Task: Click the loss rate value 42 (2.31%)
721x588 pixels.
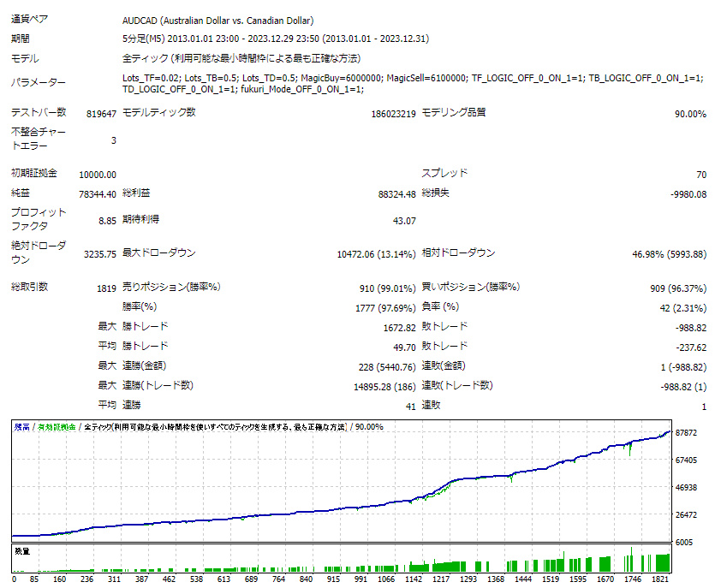Action: [x=682, y=308]
